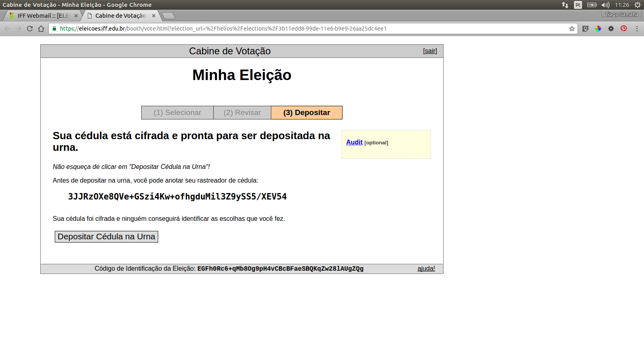Viewport: 644px width, 362px height.
Task: Click the Tiago Samaha profile button
Action: 621,14
